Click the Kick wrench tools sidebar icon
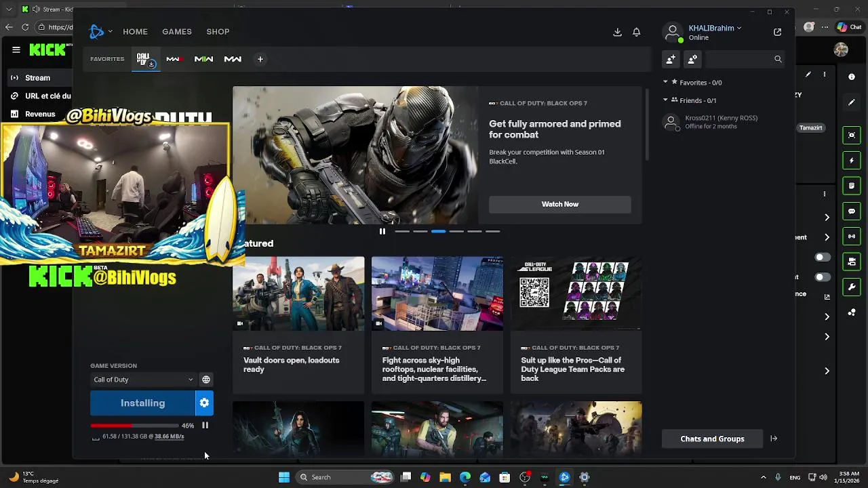868x488 pixels. [x=852, y=287]
